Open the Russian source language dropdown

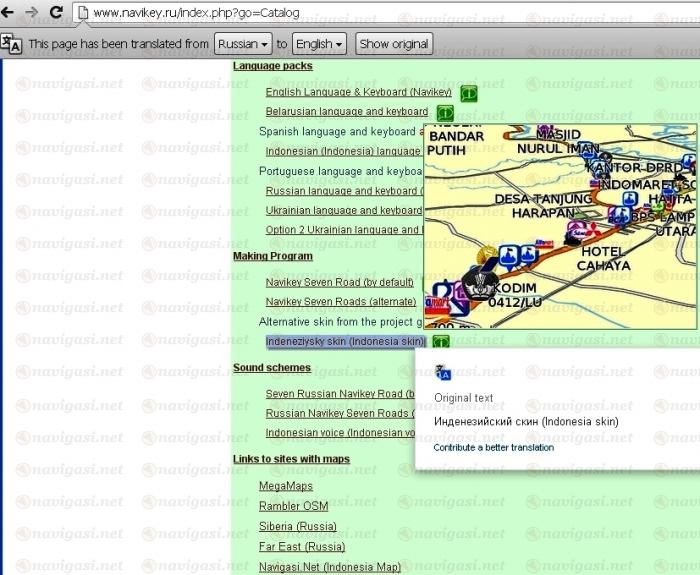coord(243,44)
